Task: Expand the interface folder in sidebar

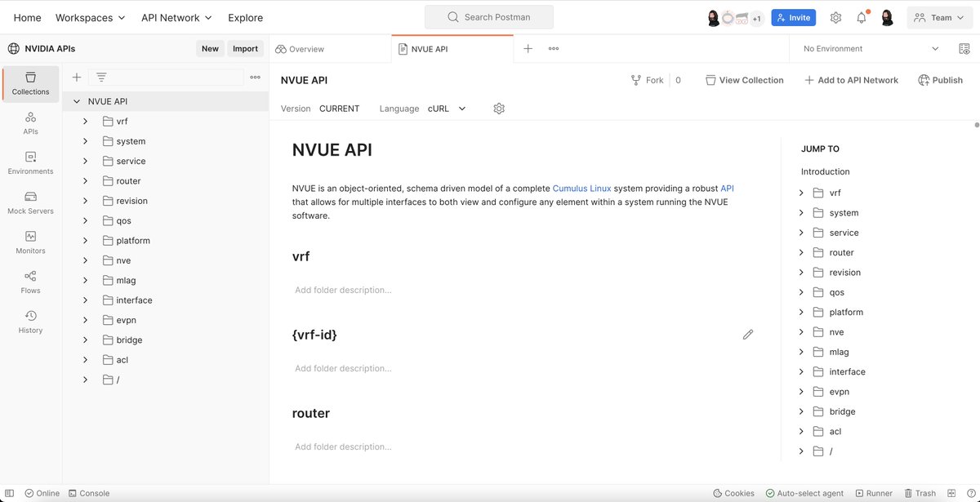Action: click(x=86, y=300)
